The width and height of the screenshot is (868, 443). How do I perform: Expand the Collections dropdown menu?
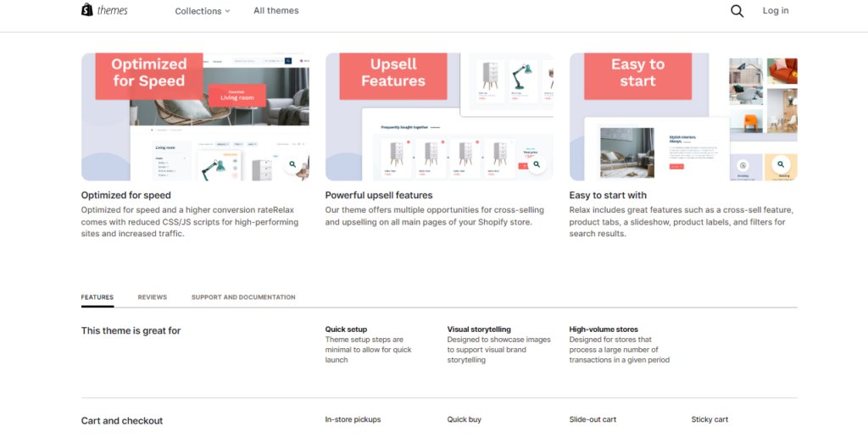(198, 11)
